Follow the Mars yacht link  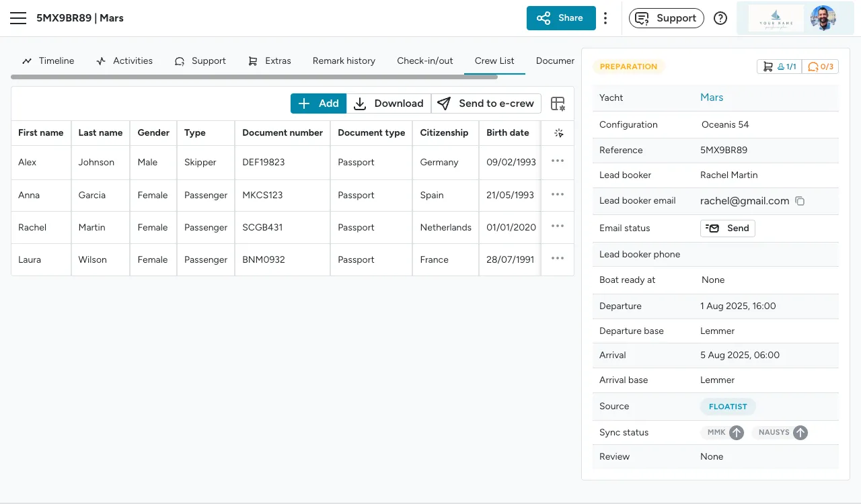point(711,97)
